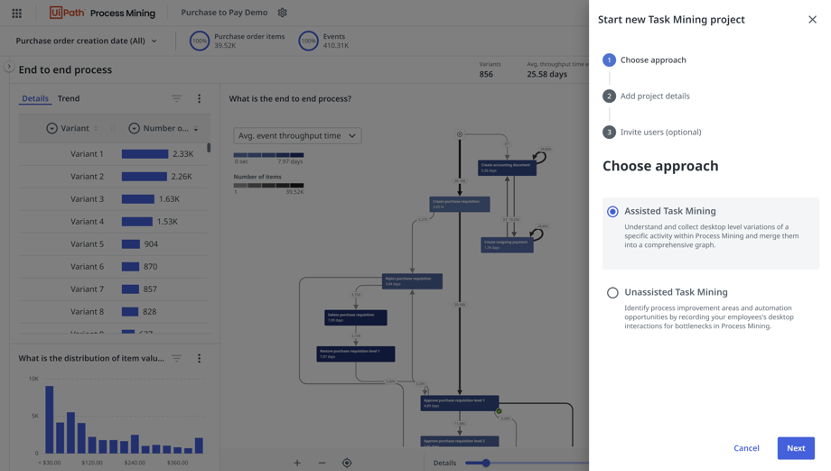This screenshot has width=831, height=471.
Task: Click the Invite users (optional) step label
Action: [661, 132]
